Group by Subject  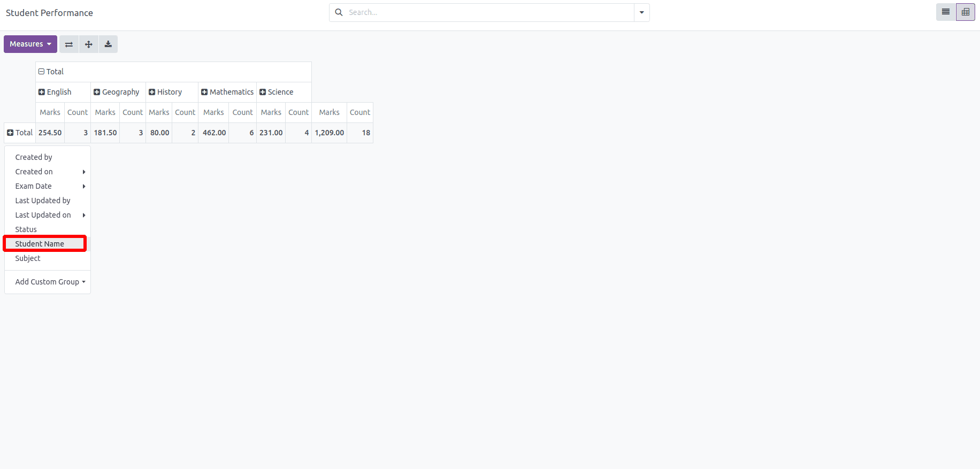click(x=48, y=258)
